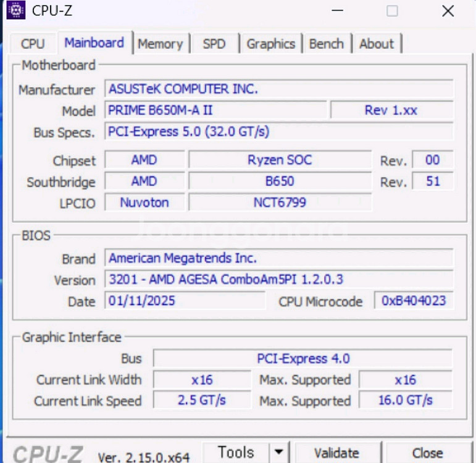Click the BIOS version 3201 AGESA field
The width and height of the screenshot is (476, 463).
pos(278,279)
